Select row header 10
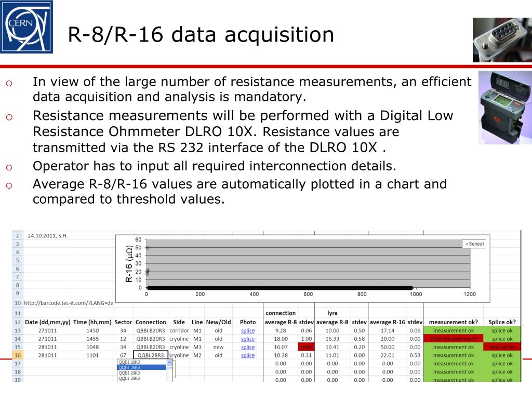Viewport: 532px width, 399px height. click(x=17, y=303)
